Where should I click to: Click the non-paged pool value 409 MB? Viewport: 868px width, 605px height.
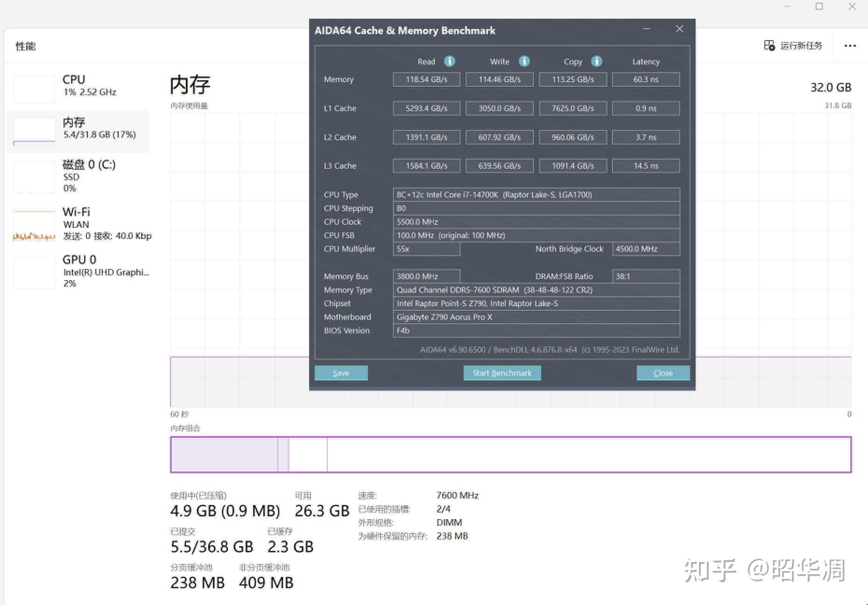266,583
